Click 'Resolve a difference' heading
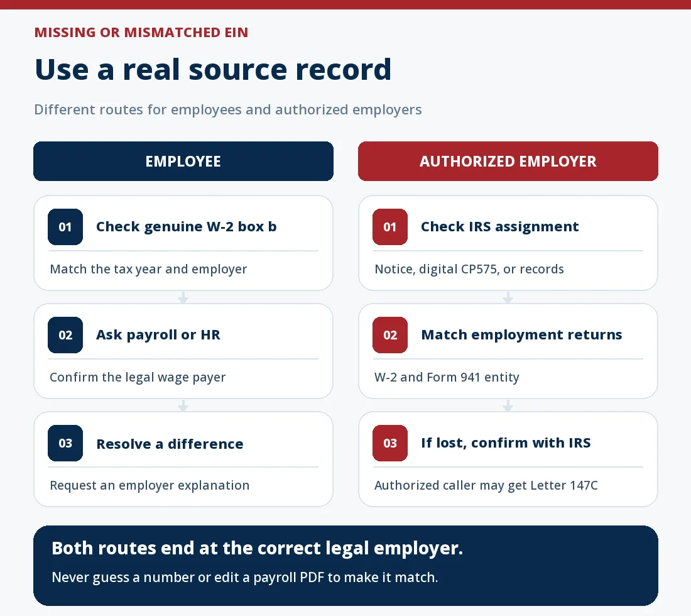 [x=170, y=444]
